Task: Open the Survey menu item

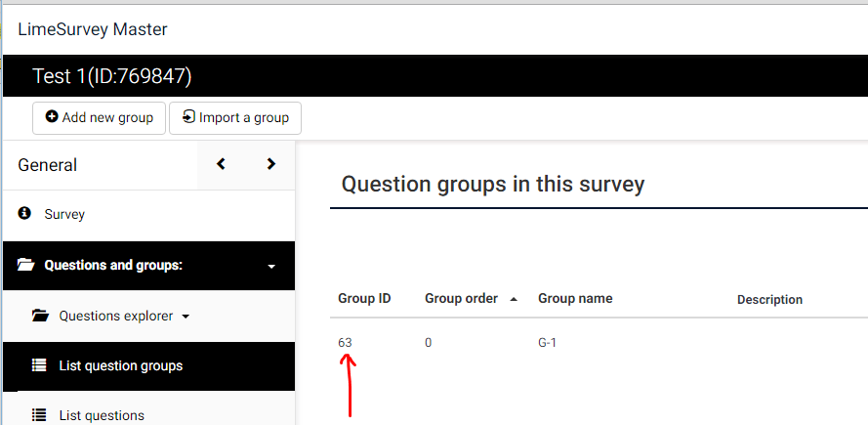Action: [64, 214]
